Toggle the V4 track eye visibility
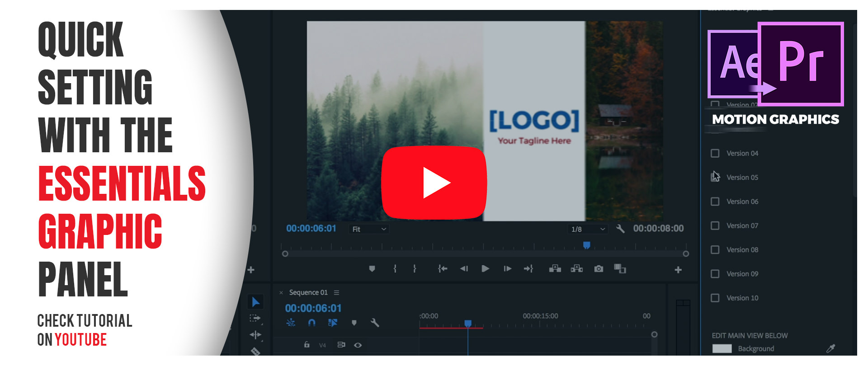 coord(358,345)
